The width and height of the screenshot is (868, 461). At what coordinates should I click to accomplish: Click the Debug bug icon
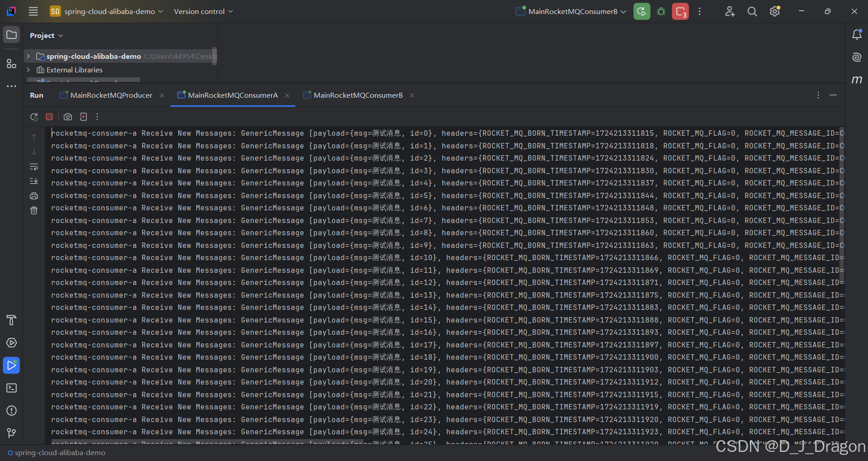[661, 11]
